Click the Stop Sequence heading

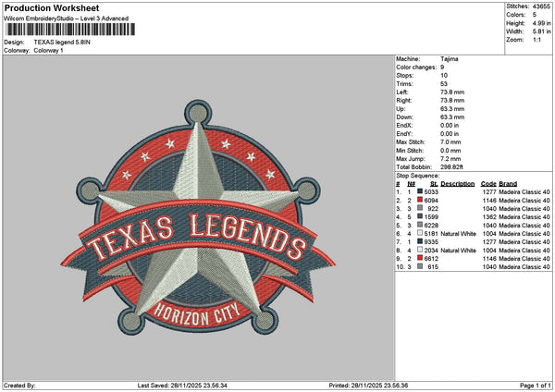click(418, 176)
